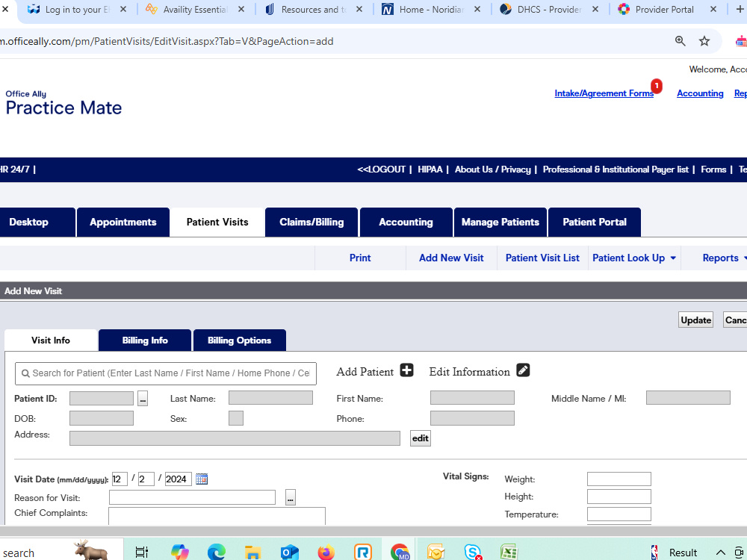This screenshot has height=560, width=747.
Task: Open Firefox from the taskbar
Action: pos(326,553)
